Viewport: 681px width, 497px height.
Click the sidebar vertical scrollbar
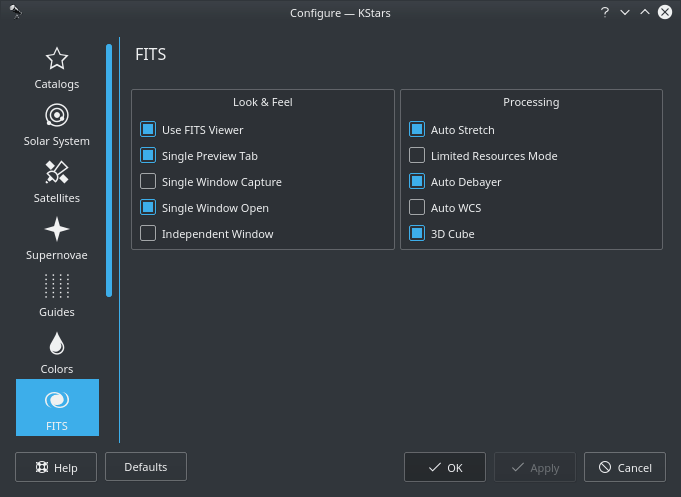coord(109,170)
